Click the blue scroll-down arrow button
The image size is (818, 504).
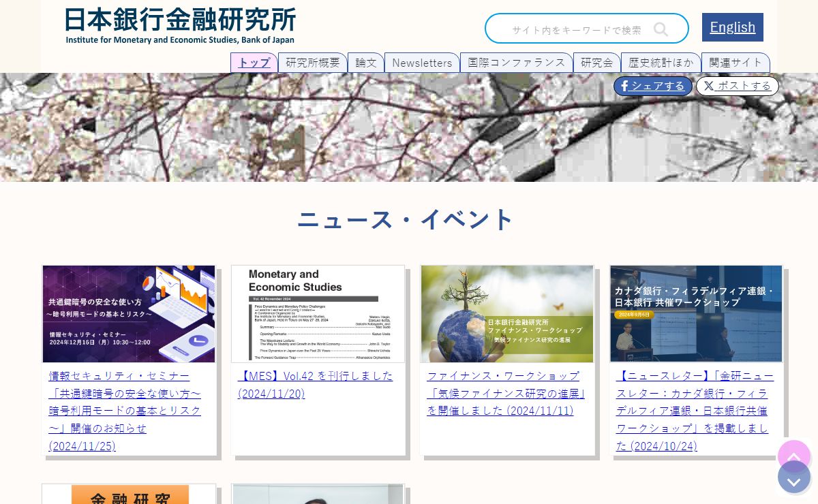click(794, 477)
